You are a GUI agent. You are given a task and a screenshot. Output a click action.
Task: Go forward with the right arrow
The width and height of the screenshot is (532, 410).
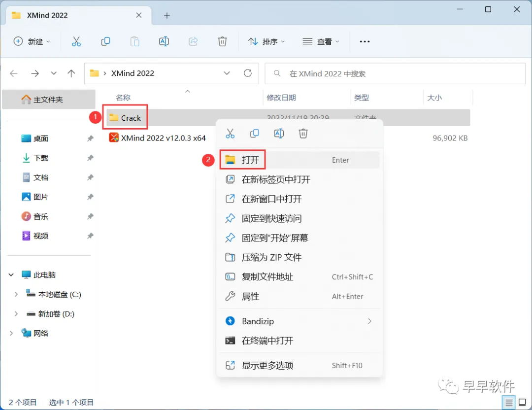pos(35,73)
